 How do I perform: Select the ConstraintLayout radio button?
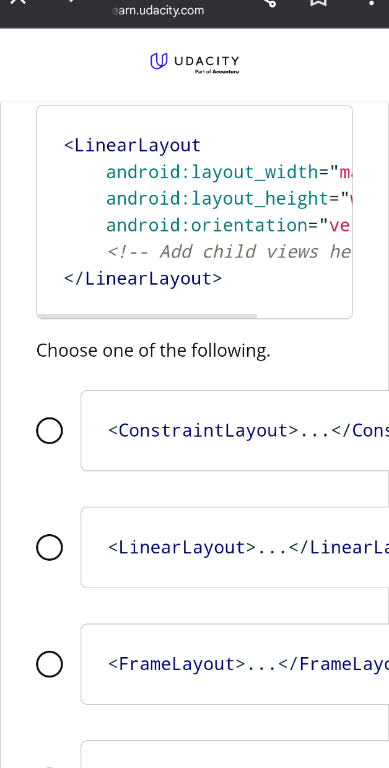tap(49, 431)
